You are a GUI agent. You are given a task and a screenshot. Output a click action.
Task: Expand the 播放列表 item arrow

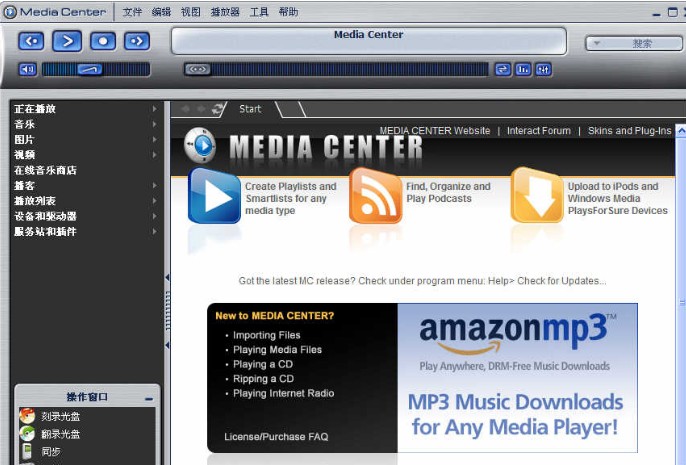(154, 201)
